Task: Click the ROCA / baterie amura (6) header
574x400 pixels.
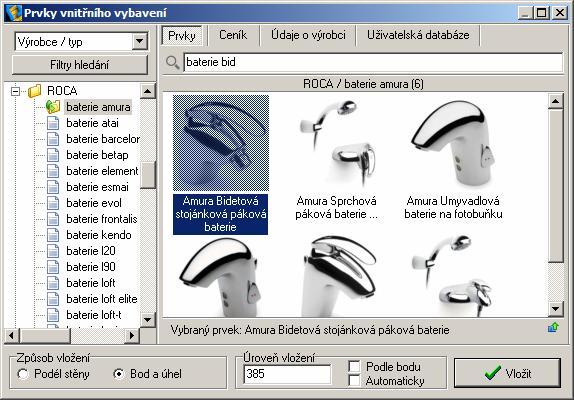Action: point(363,84)
